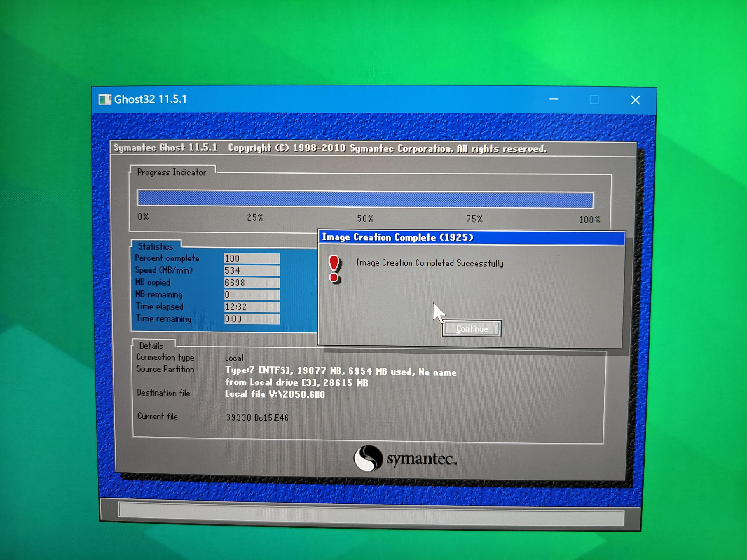This screenshot has width=747, height=560.
Task: Click the "Progress Indicator" group label
Action: pyautogui.click(x=172, y=172)
